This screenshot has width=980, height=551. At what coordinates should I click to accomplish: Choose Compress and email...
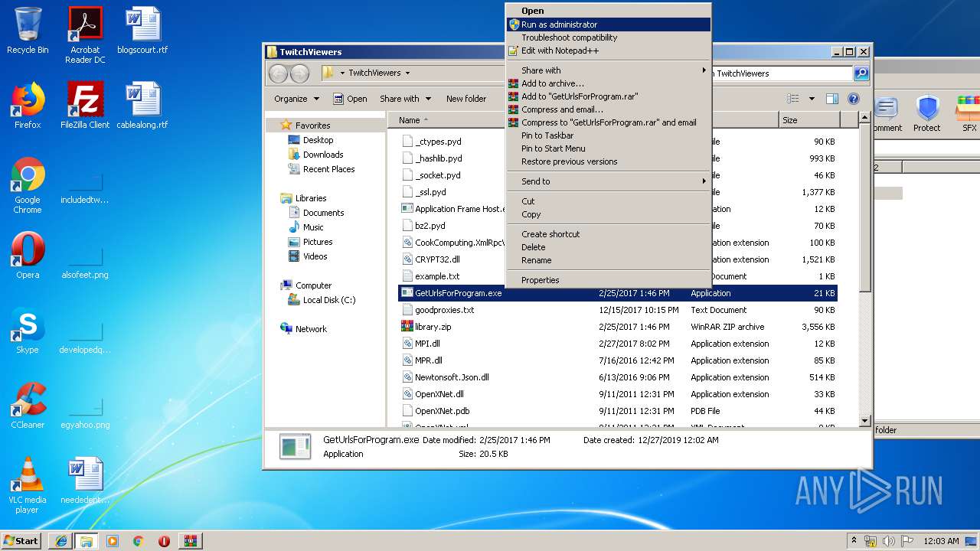(609, 109)
